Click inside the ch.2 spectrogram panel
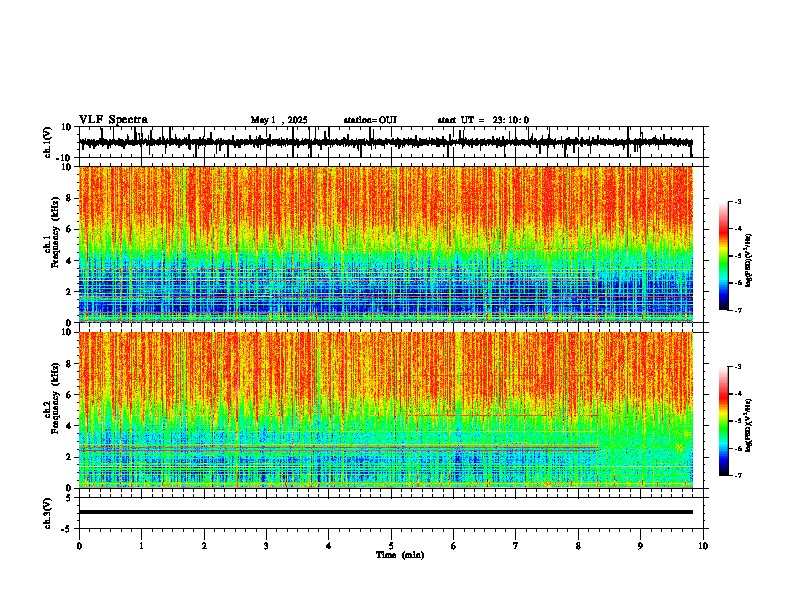Image resolution: width=792 pixels, height=612 pixels. click(x=386, y=410)
